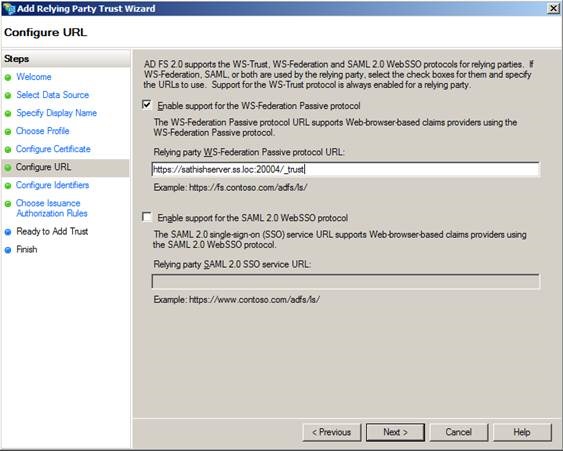This screenshot has height=451, width=563.
Task: Uncheck the WS-Federation Passive protocol checkbox
Action: tap(146, 105)
